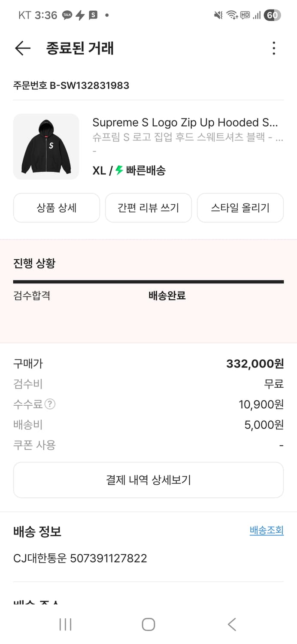This screenshot has height=644, width=297.
Task: Open the KakaoTalk notification icon in status bar
Action: [x=66, y=15]
